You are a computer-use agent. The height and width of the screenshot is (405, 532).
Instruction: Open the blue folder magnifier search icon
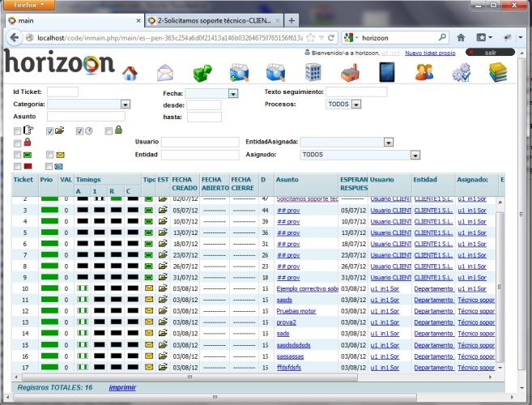(275, 72)
